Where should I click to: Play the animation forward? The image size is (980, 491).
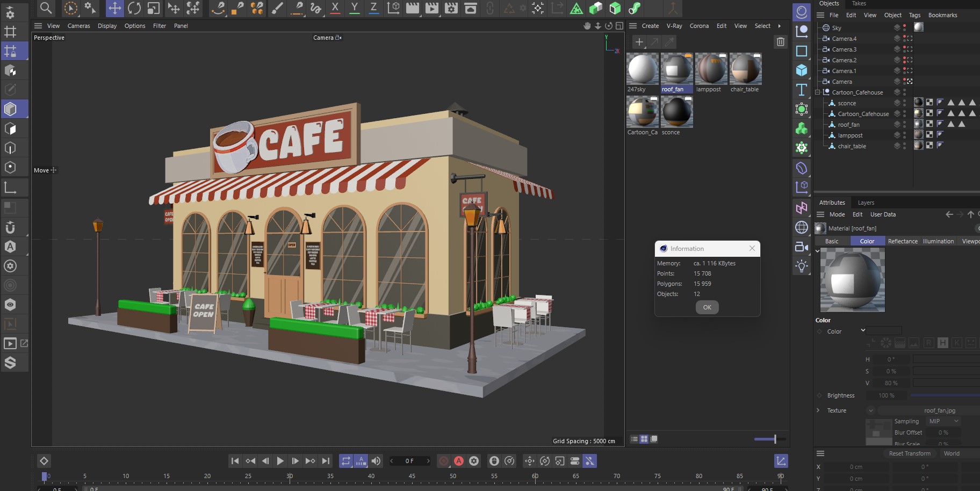280,461
